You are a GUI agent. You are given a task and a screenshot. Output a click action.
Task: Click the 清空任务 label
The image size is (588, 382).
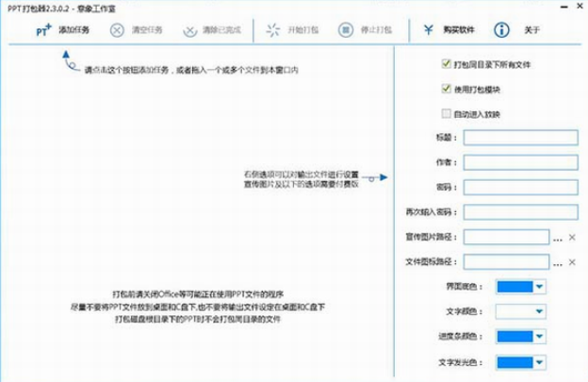(x=147, y=30)
